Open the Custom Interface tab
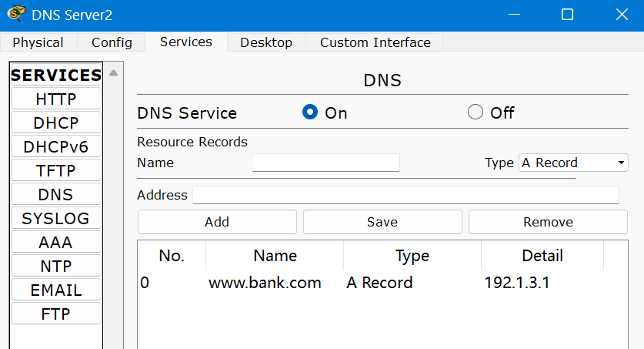Image resolution: width=644 pixels, height=349 pixels. (x=375, y=42)
